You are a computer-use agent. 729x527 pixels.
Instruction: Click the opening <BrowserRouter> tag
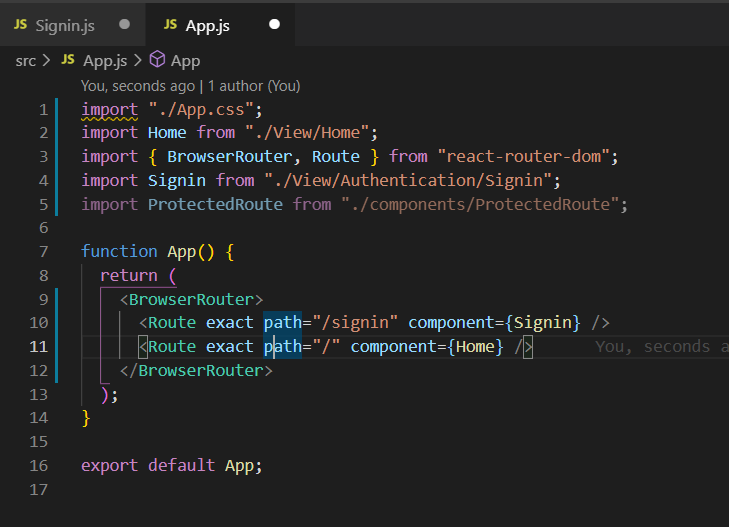click(x=191, y=300)
